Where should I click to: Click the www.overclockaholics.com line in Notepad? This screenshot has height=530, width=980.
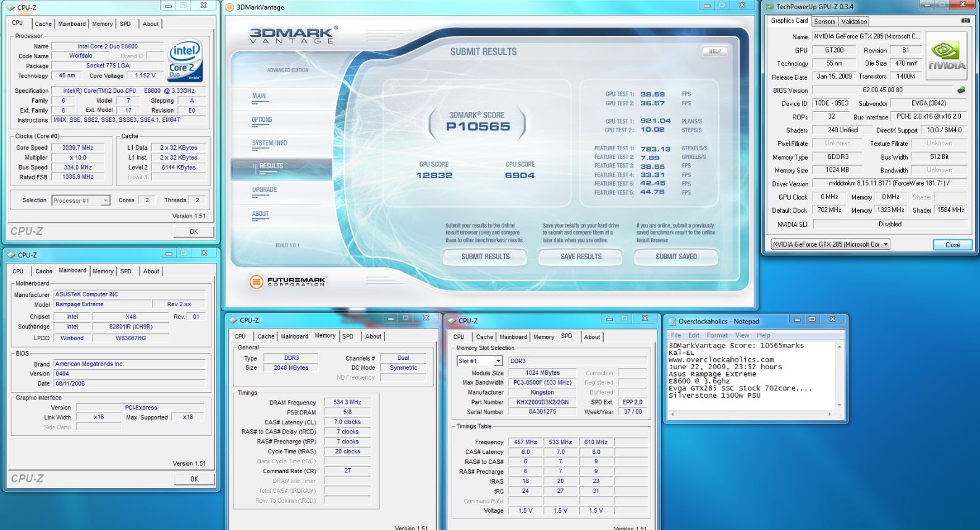coord(721,360)
